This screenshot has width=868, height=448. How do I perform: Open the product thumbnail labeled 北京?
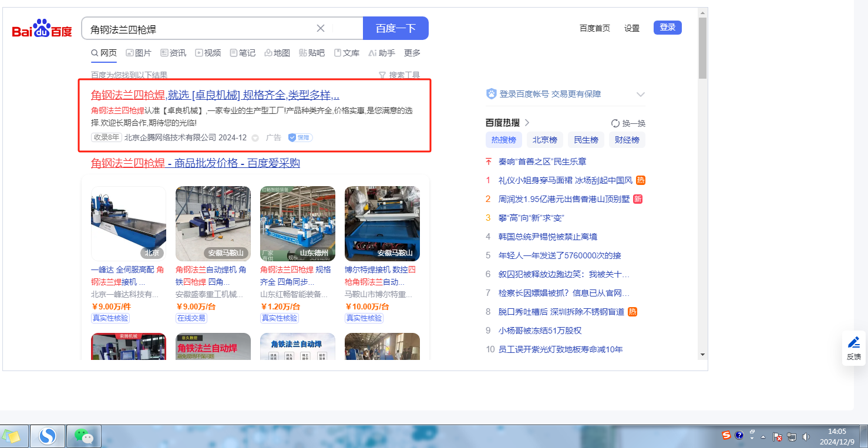[x=129, y=224]
